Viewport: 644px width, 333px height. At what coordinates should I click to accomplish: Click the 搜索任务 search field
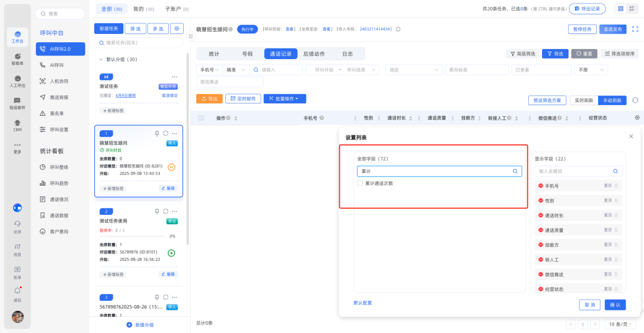[140, 43]
